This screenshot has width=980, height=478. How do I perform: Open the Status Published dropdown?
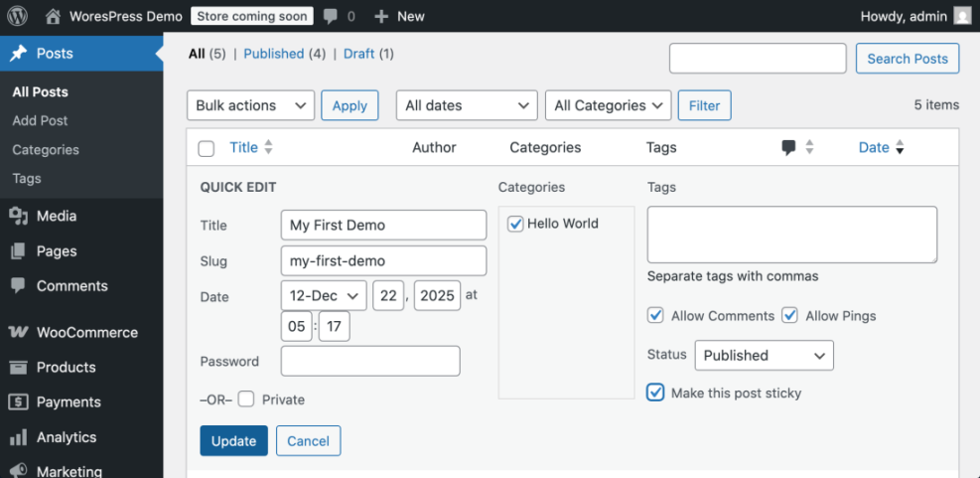click(764, 355)
